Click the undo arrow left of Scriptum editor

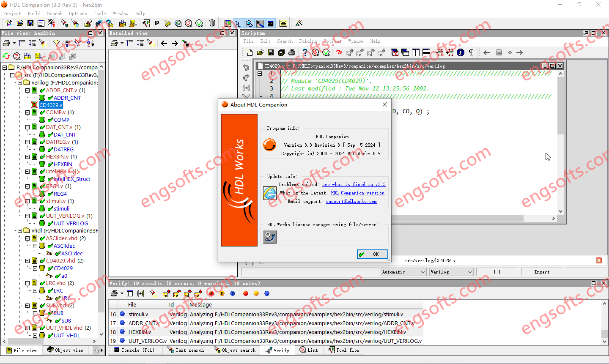[x=247, y=68]
